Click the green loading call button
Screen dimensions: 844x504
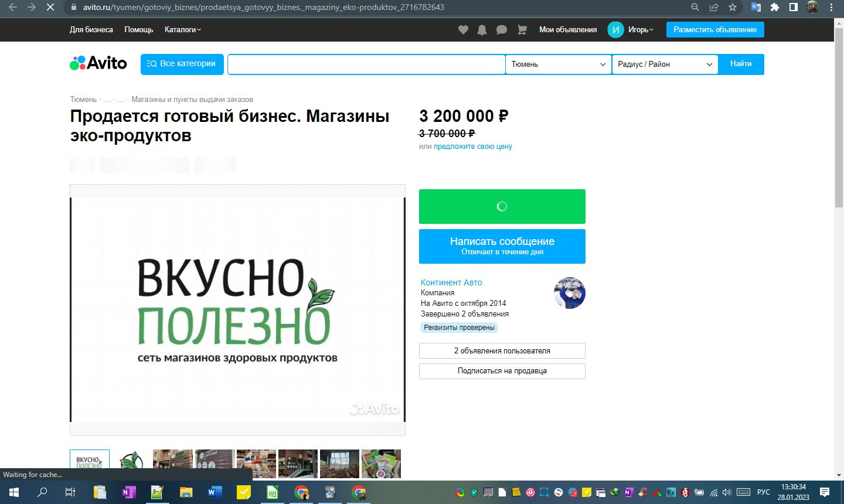coord(502,206)
